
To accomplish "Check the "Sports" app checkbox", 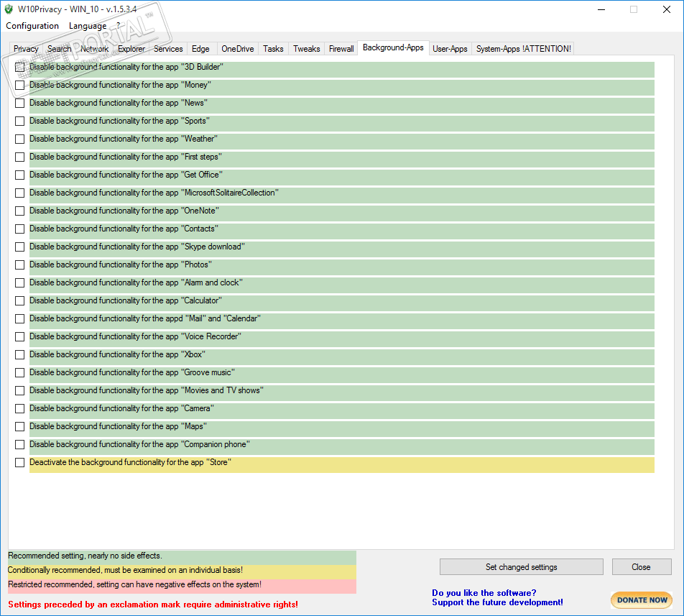I will [x=19, y=121].
